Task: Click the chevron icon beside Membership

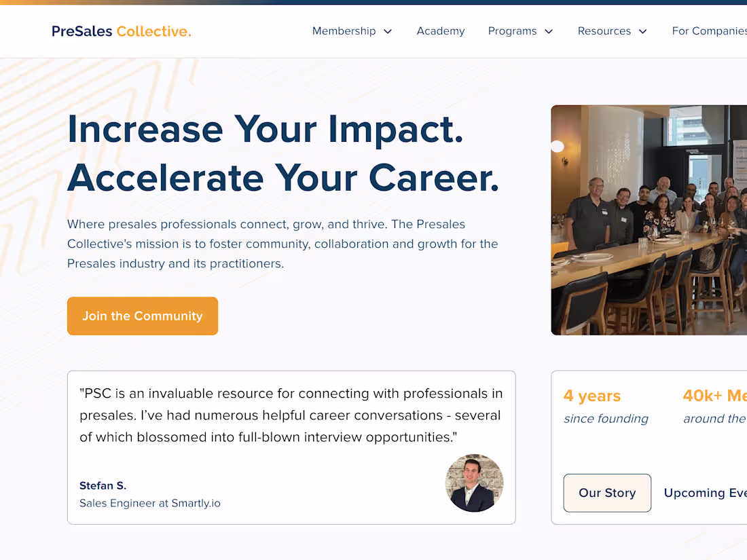Action: click(x=388, y=31)
